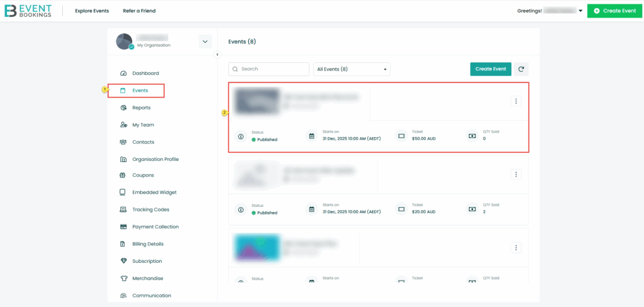Screen dimensions: 644x307
Task: Click the Merchandise t-shirt icon in sidebar
Action: pyautogui.click(x=123, y=279)
